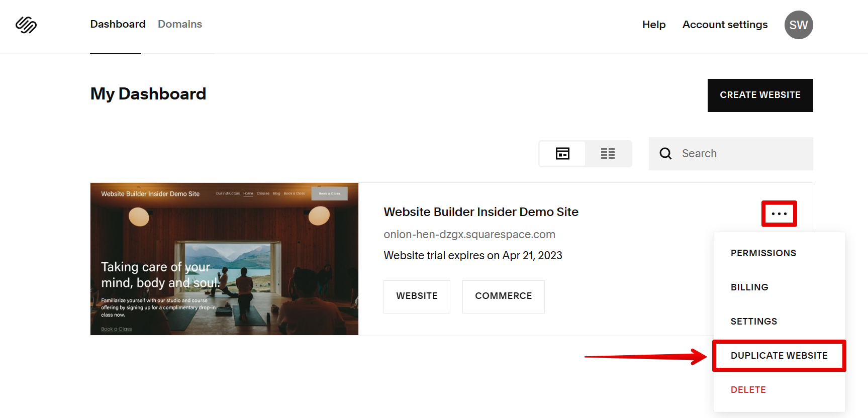868x418 pixels.
Task: Open the Help link
Action: [654, 25]
